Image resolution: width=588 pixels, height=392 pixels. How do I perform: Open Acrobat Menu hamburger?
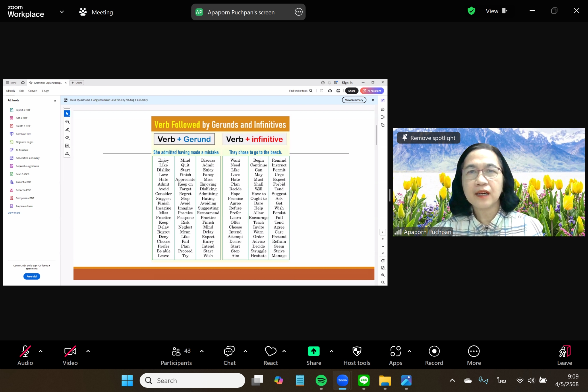[x=11, y=83]
